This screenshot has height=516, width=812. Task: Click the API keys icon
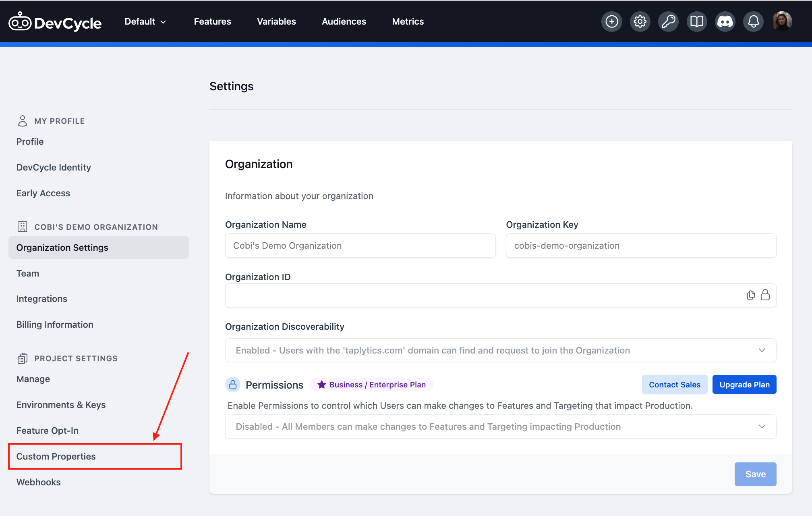coord(668,21)
